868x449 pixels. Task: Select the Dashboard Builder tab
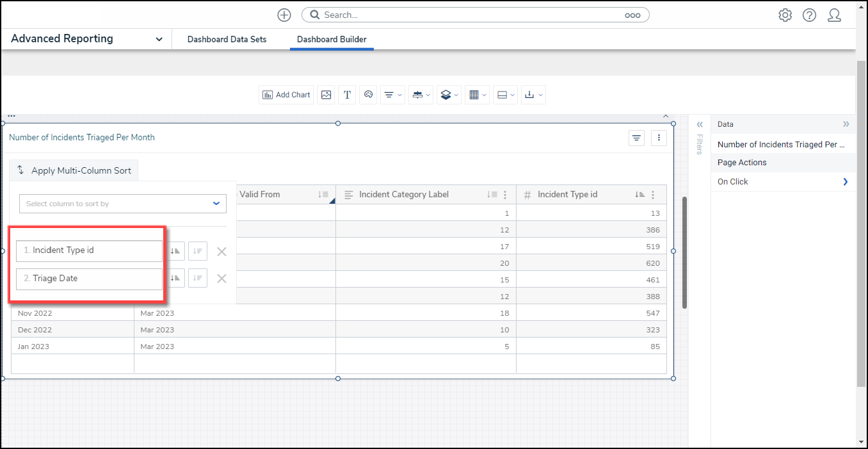pyautogui.click(x=332, y=39)
